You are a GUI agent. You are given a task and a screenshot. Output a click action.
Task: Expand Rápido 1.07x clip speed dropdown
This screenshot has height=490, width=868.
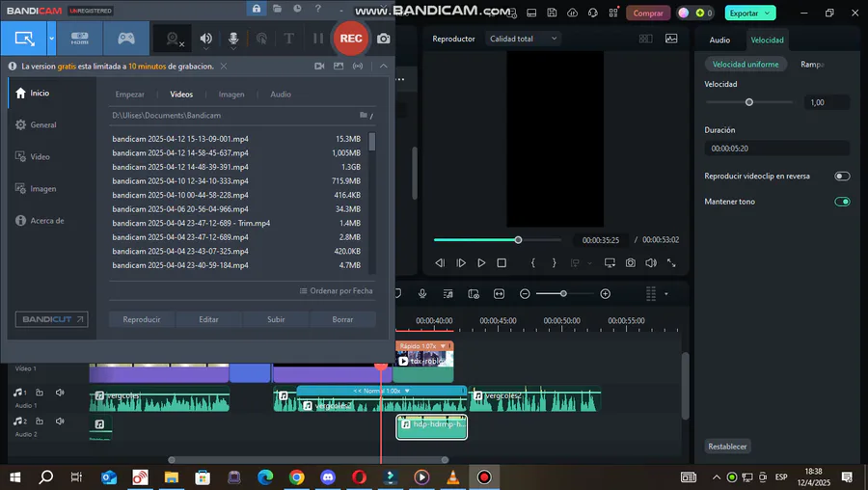click(x=443, y=346)
